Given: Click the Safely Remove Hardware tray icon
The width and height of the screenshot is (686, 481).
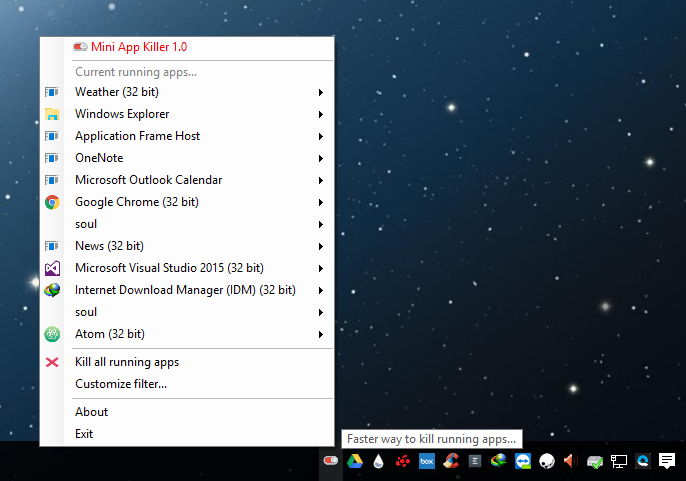Looking at the screenshot, I should pos(595,461).
